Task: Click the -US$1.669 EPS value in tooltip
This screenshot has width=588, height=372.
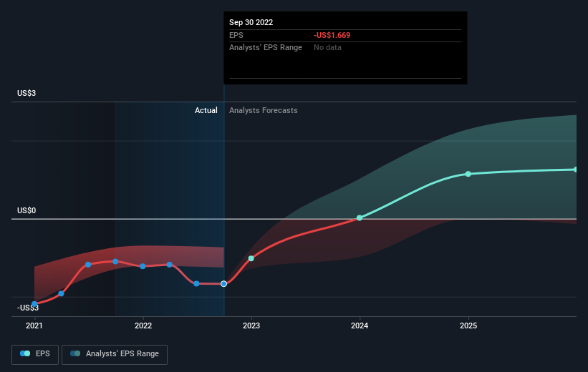Action: (332, 35)
